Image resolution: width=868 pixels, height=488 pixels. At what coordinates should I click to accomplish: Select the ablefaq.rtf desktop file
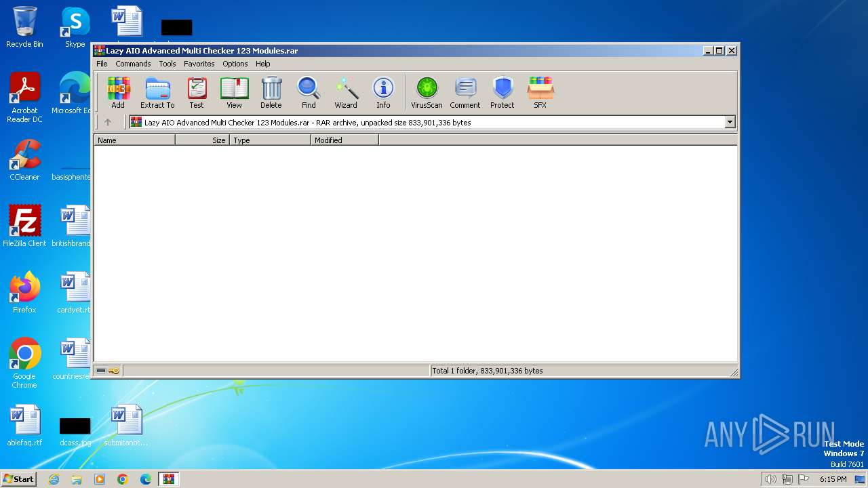pyautogui.click(x=24, y=426)
